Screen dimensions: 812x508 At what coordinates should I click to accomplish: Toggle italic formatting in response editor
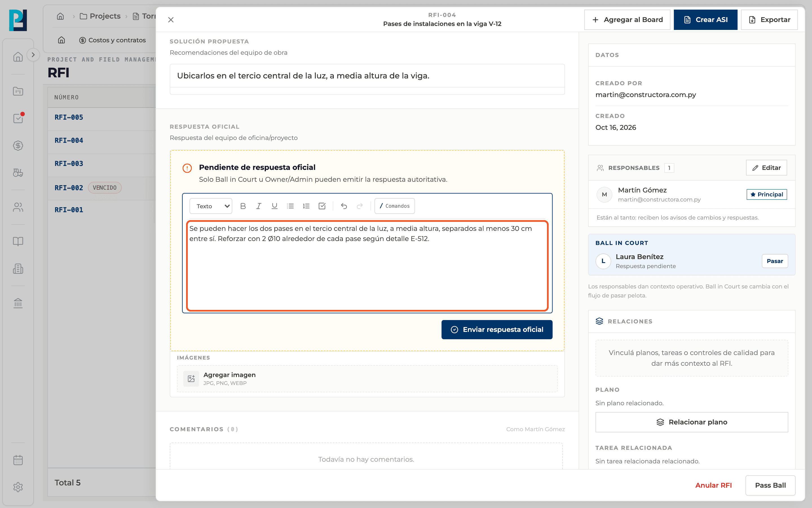[259, 206]
